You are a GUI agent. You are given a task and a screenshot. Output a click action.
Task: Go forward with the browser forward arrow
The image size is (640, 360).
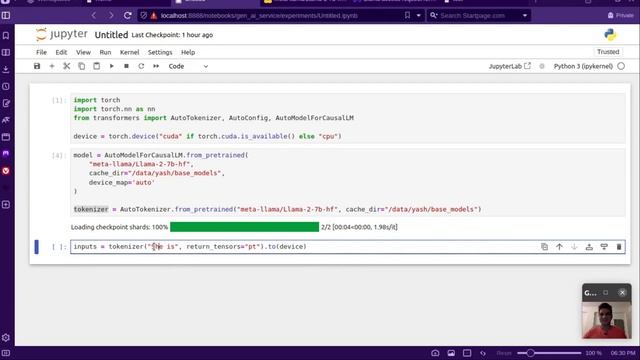coord(111,16)
